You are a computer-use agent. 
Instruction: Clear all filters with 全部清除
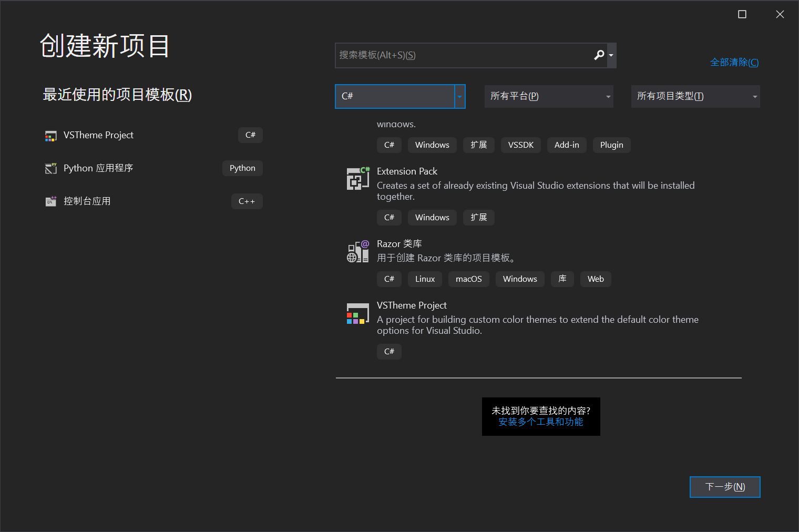734,63
